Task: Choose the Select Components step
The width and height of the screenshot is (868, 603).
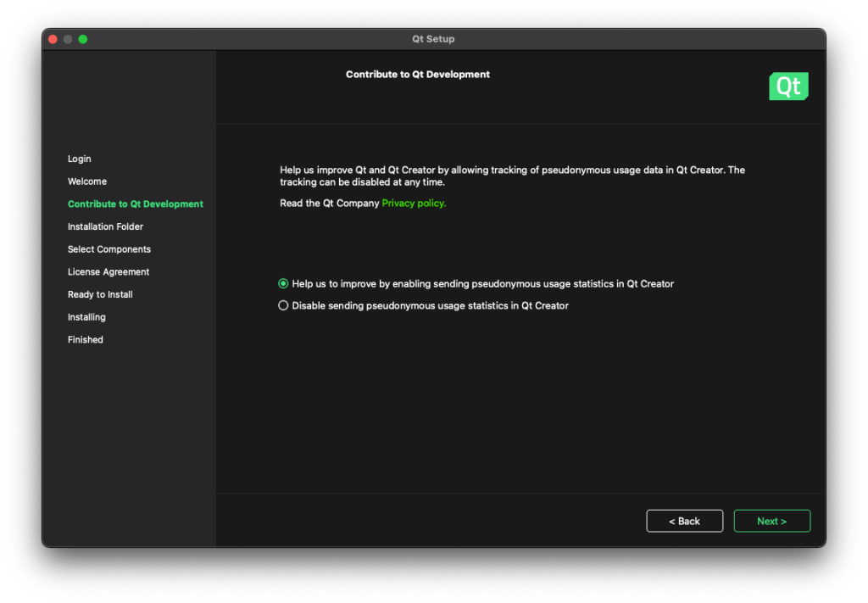Action: 109,249
